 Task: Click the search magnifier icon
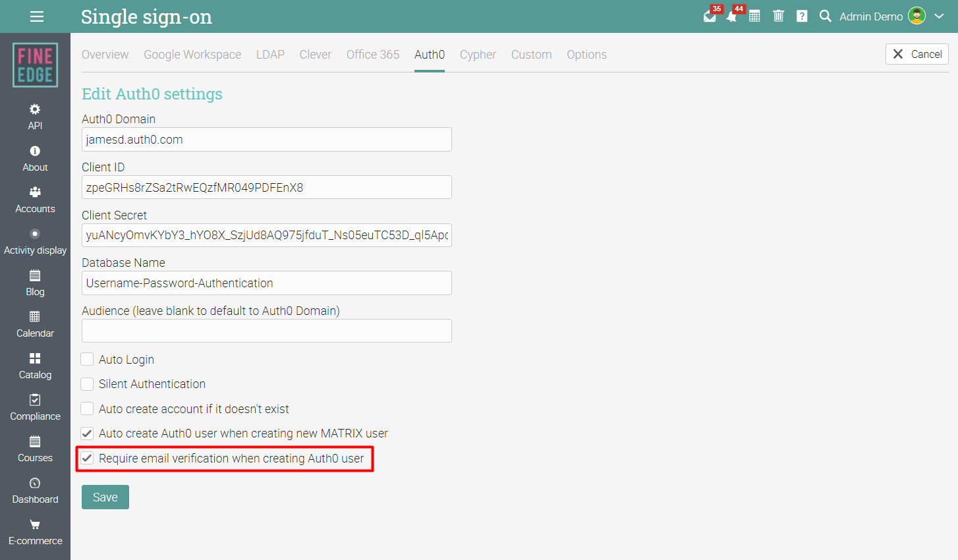tap(825, 16)
